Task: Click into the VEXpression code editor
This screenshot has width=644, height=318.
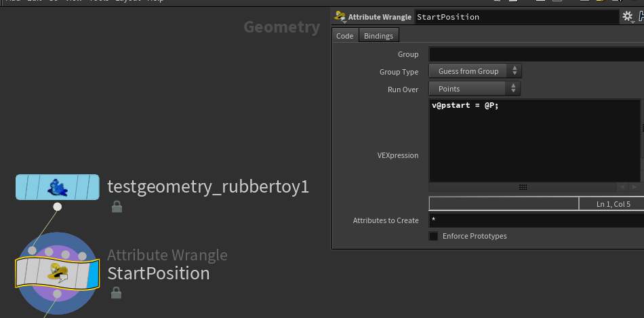Action: point(534,140)
